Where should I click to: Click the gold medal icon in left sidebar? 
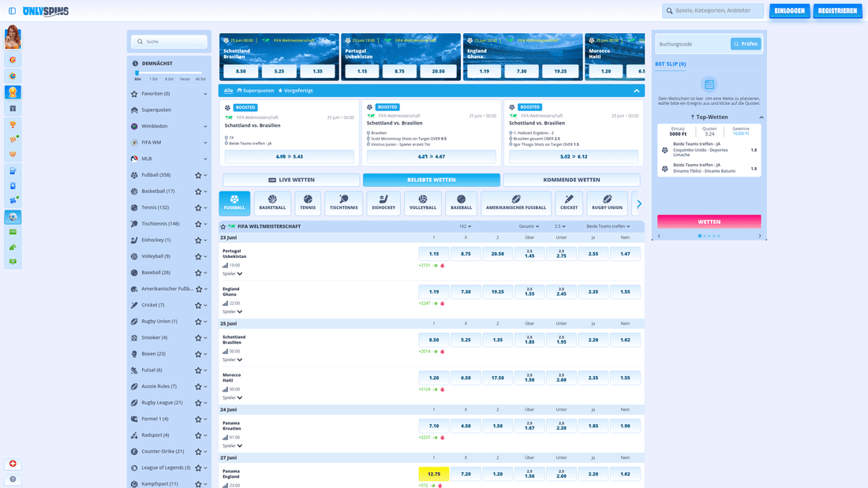pos(13,92)
